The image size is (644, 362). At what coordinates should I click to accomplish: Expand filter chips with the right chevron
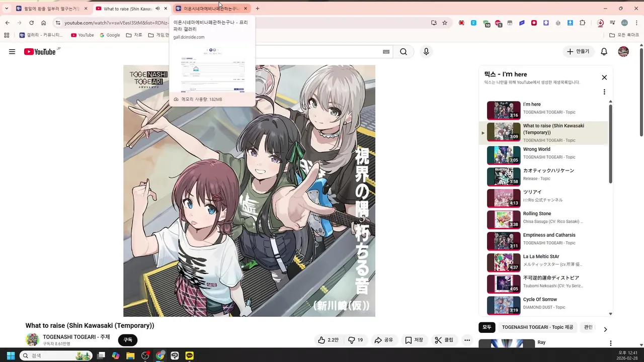[x=605, y=329]
